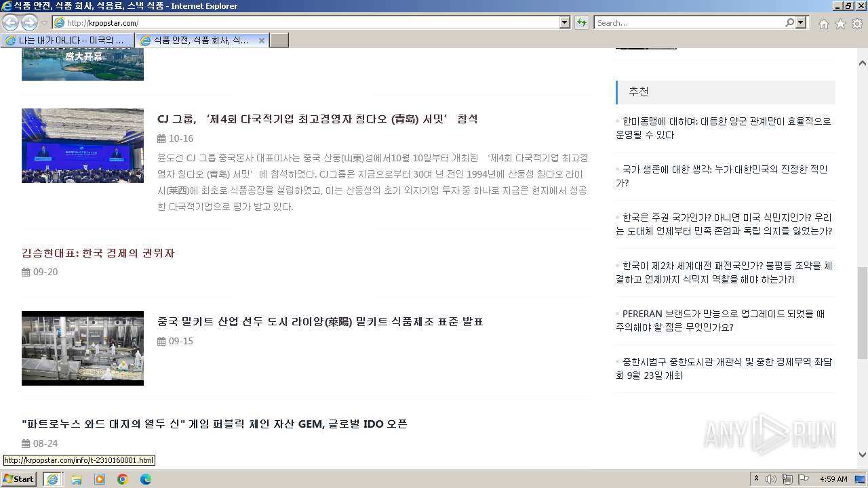
Task: Open '김승현대표: 한국 경제의 권위자' article link
Action: pyautogui.click(x=98, y=253)
